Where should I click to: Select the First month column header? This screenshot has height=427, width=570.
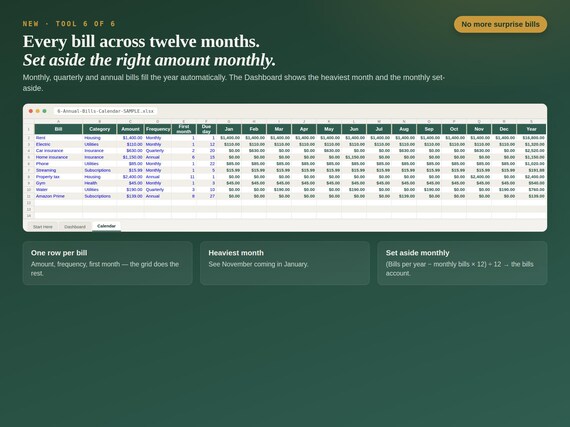click(x=184, y=129)
